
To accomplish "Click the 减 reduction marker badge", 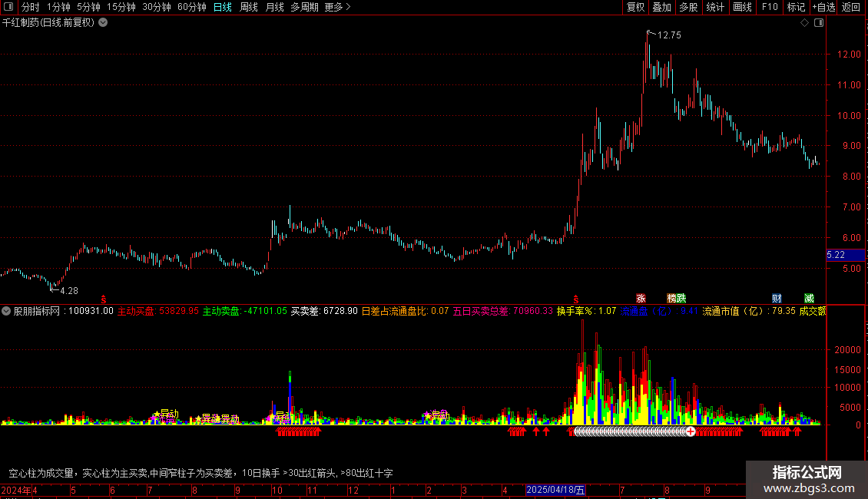I will [x=810, y=298].
